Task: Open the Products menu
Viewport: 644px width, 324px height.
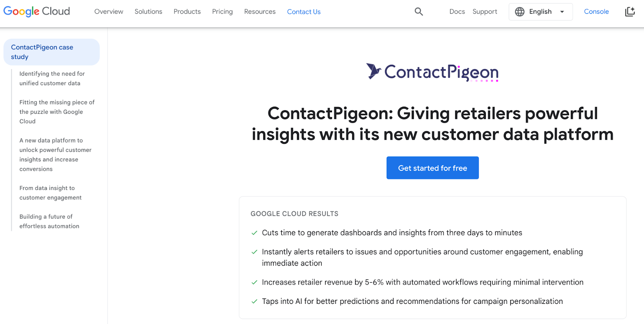Action: tap(187, 12)
